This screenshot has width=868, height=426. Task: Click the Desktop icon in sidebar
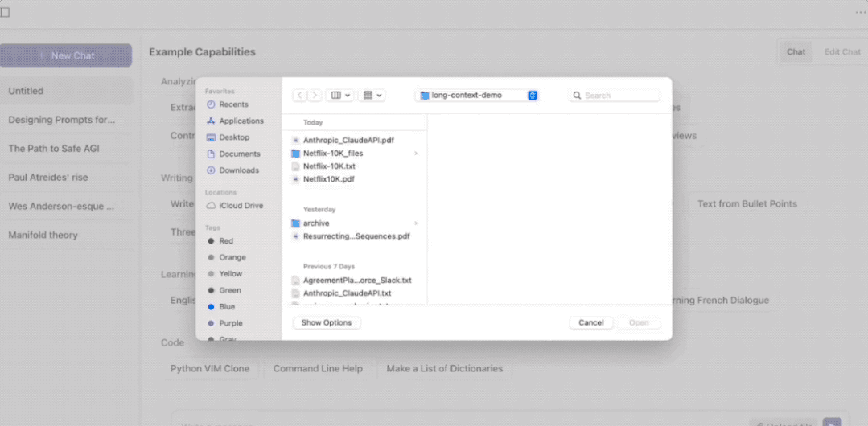pos(211,137)
